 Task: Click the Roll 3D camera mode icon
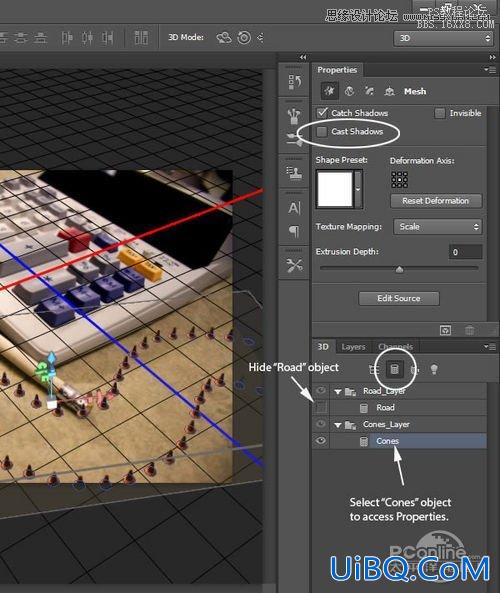click(244, 38)
